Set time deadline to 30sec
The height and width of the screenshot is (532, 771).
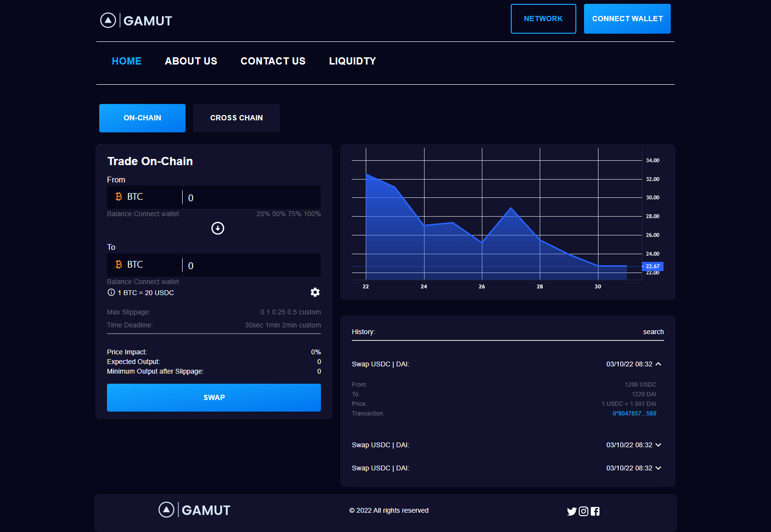click(x=254, y=325)
